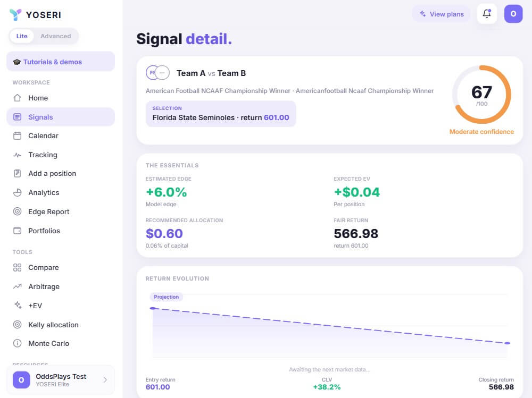
Task: Switch to Lite mode
Action: 22,36
